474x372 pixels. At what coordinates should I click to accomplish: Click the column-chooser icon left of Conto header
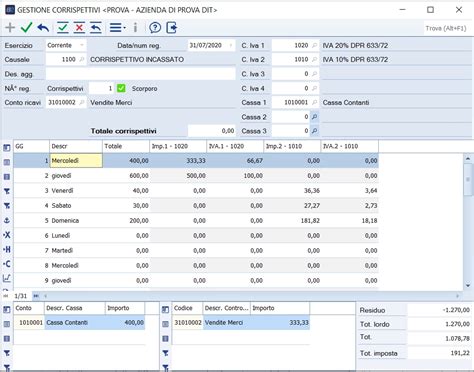coord(7,310)
